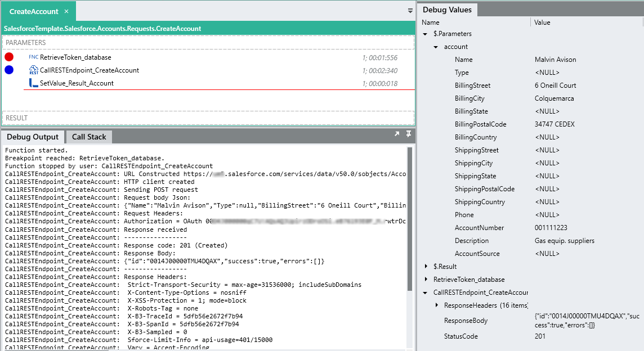
Task: Pin the Debug Output panel
Action: pyautogui.click(x=409, y=134)
